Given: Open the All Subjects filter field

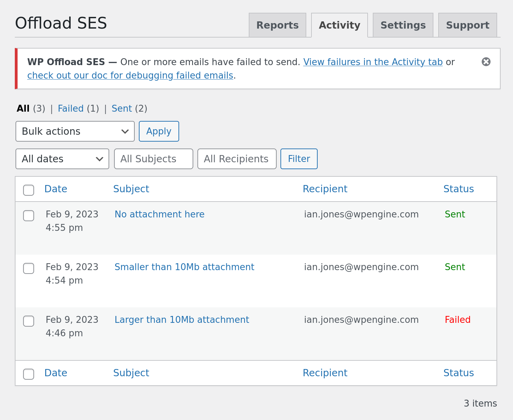Looking at the screenshot, I should pyautogui.click(x=154, y=159).
